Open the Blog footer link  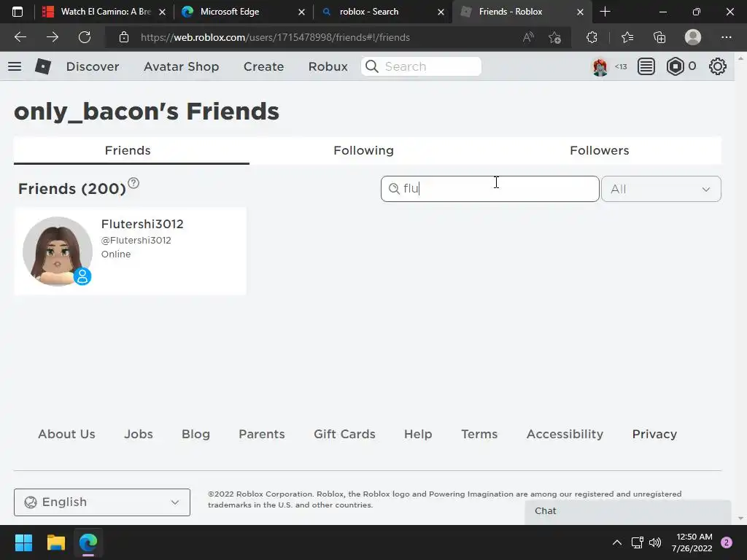coord(196,434)
